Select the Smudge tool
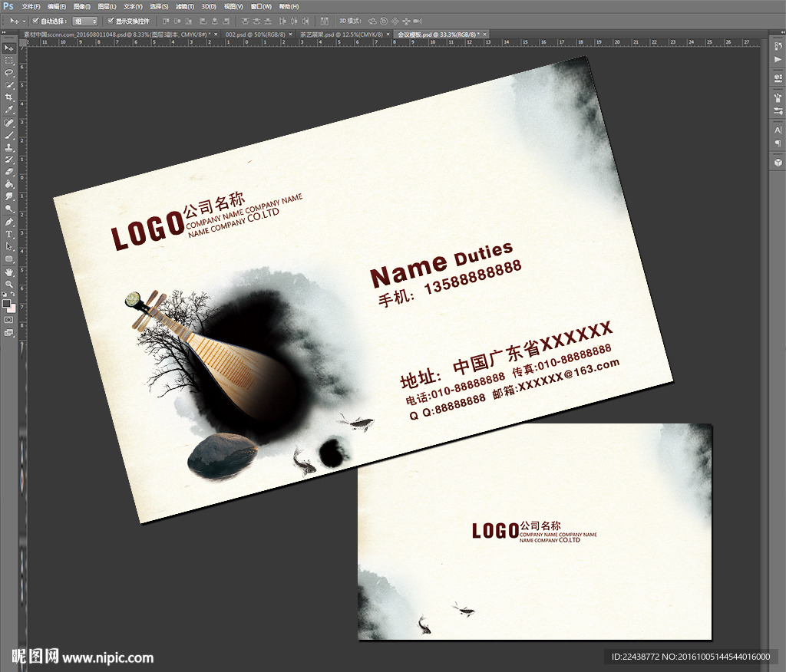Screen dimensions: 786x672 9,196
